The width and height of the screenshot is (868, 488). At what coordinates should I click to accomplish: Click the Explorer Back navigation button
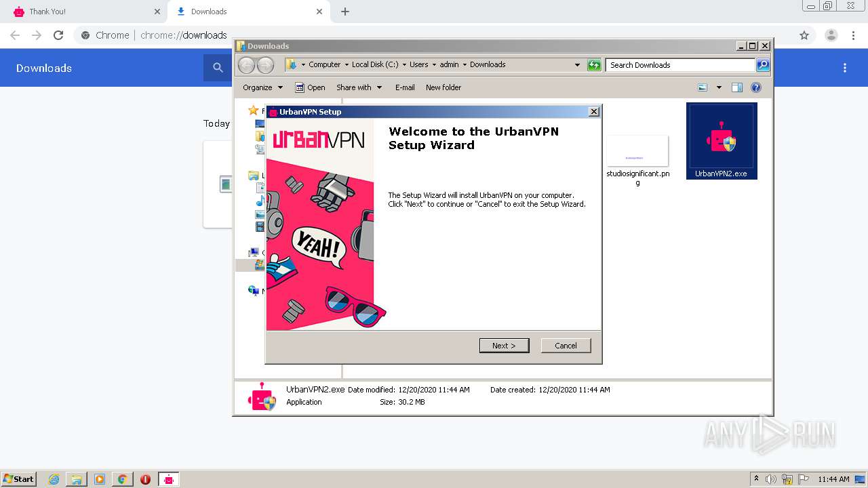pyautogui.click(x=246, y=65)
